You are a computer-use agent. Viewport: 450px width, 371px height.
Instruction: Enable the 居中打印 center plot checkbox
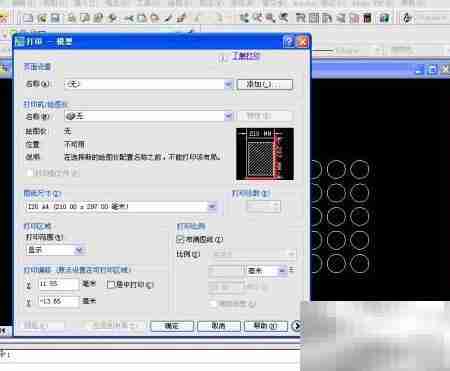(111, 284)
